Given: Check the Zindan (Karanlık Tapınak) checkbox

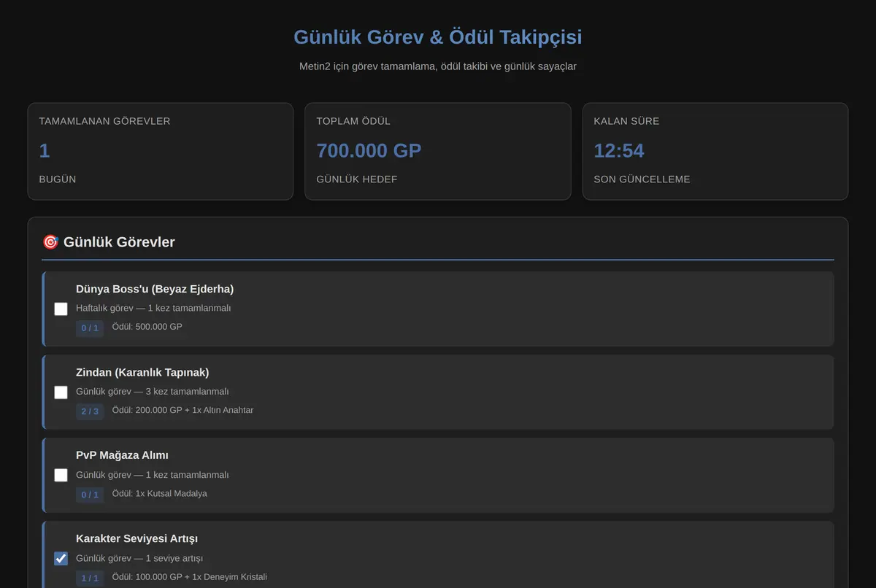Looking at the screenshot, I should (x=61, y=392).
